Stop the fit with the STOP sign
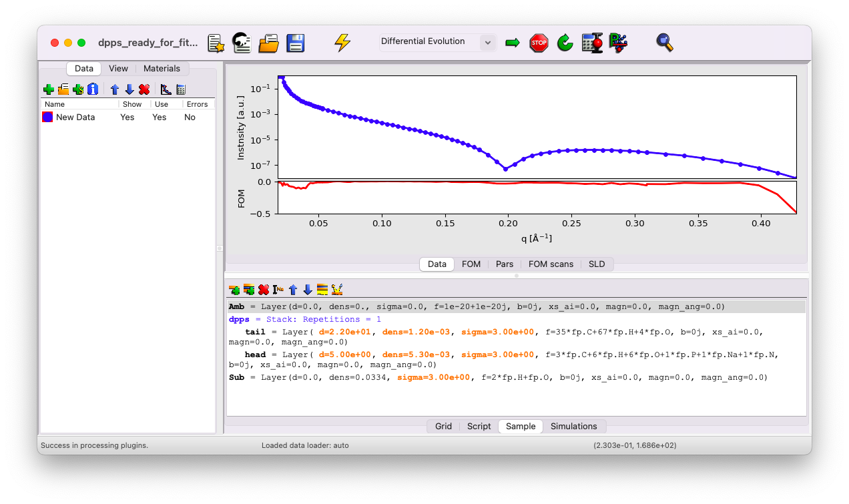Screen dimensions: 849x504 (539, 43)
